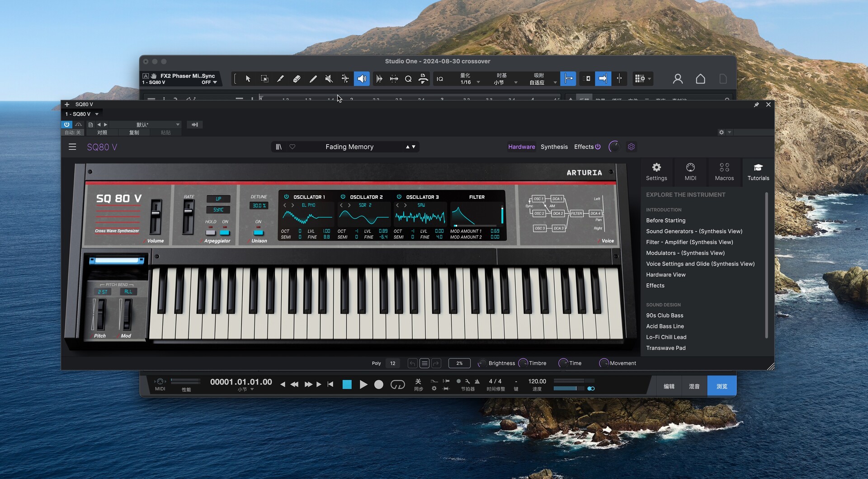Click the Volume slider on the synth

tap(156, 216)
